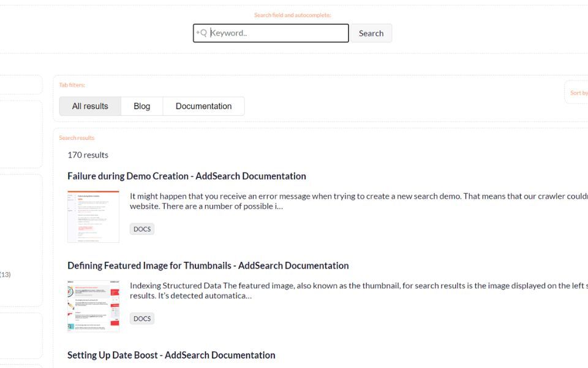588x368 pixels.
Task: Click the 'Indexing Structured Data' snippet text
Action: coord(359,291)
